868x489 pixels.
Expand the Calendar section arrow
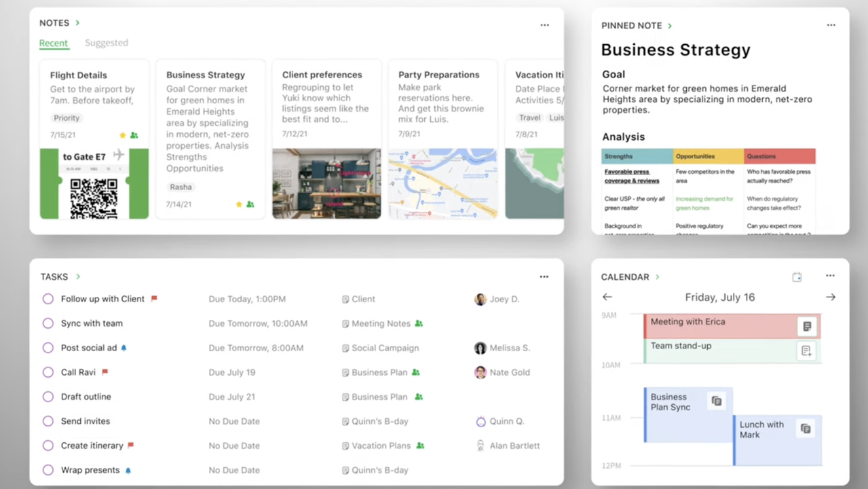pyautogui.click(x=657, y=277)
